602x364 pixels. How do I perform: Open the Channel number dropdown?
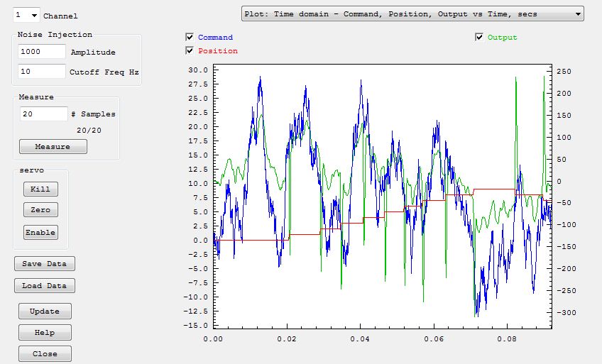[27, 15]
